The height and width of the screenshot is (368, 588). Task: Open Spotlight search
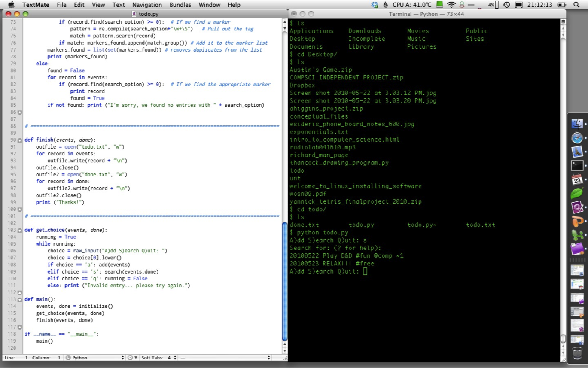click(x=576, y=5)
